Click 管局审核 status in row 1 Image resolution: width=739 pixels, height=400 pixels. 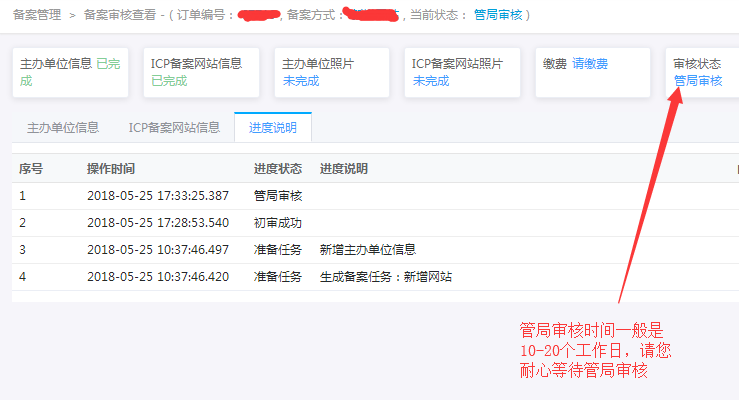coord(278,196)
